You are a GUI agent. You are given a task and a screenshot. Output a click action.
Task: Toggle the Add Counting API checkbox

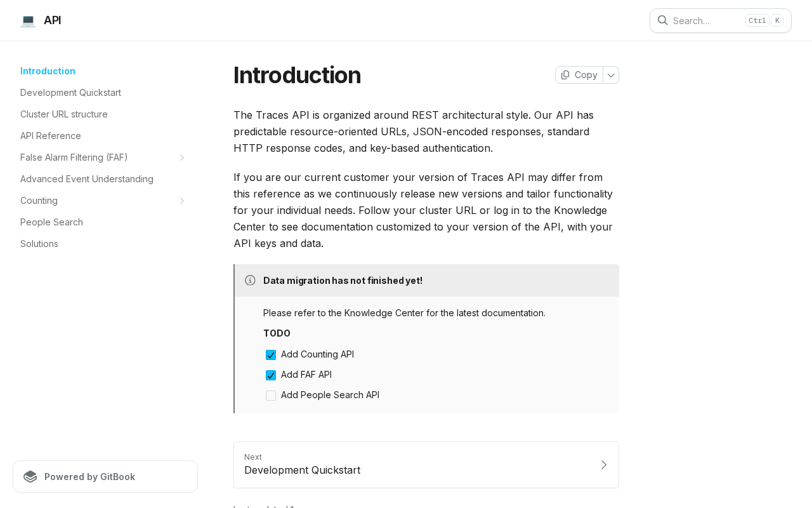[271, 355]
